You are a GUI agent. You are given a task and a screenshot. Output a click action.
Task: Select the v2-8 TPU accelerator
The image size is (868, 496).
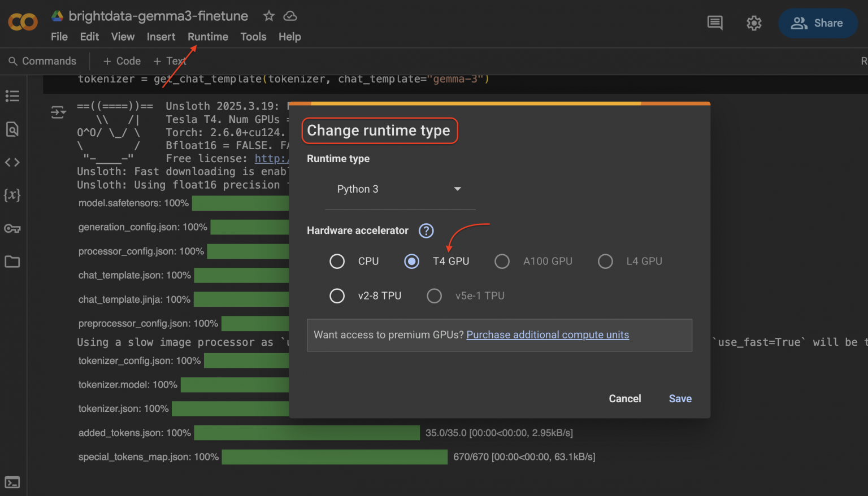point(337,295)
